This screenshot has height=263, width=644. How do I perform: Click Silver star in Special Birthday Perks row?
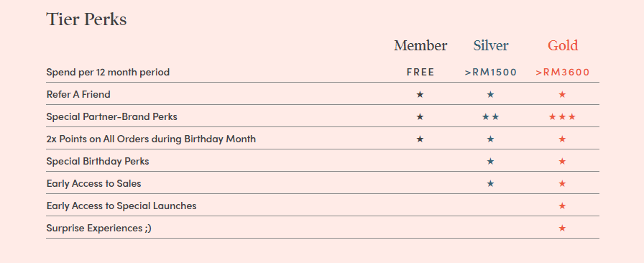[x=490, y=161]
